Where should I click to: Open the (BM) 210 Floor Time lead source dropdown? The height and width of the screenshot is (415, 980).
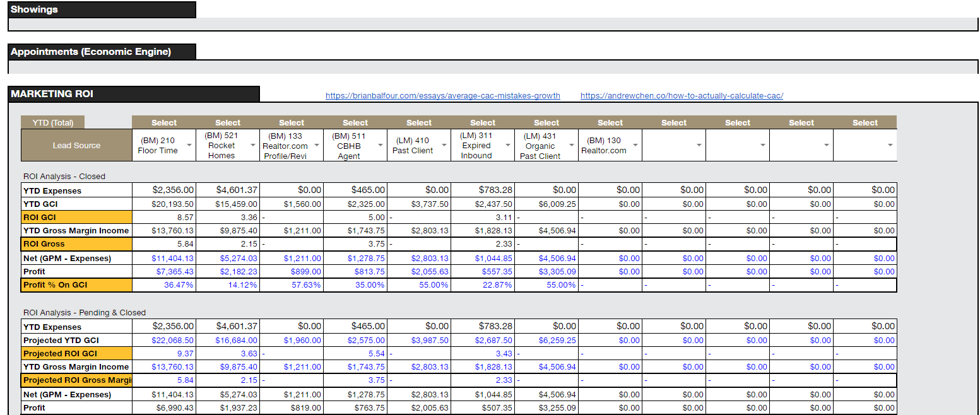click(189, 144)
